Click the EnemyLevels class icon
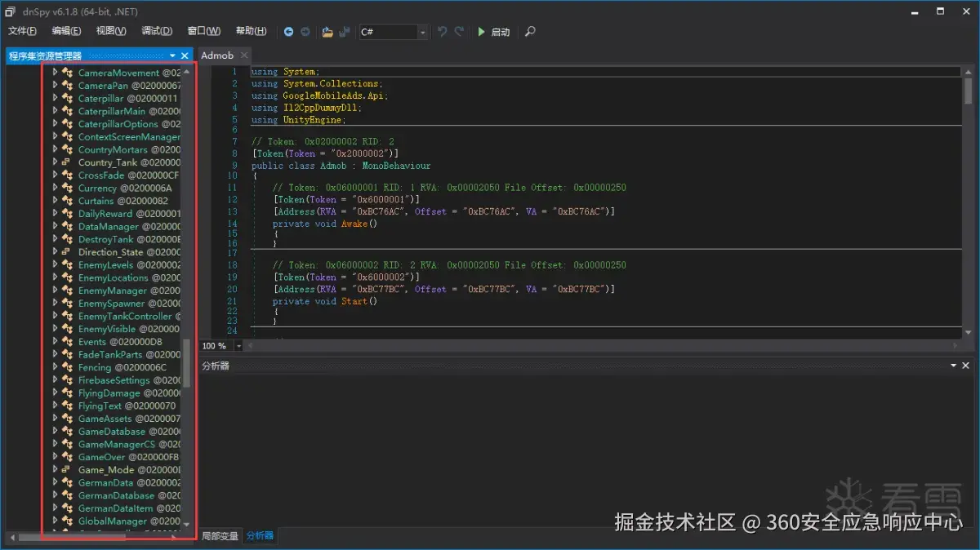980x550 pixels. click(68, 264)
